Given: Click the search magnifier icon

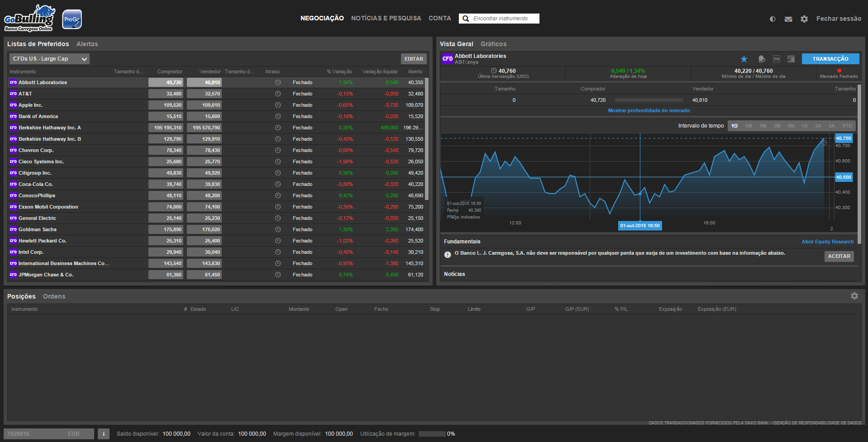Looking at the screenshot, I should 466,19.
